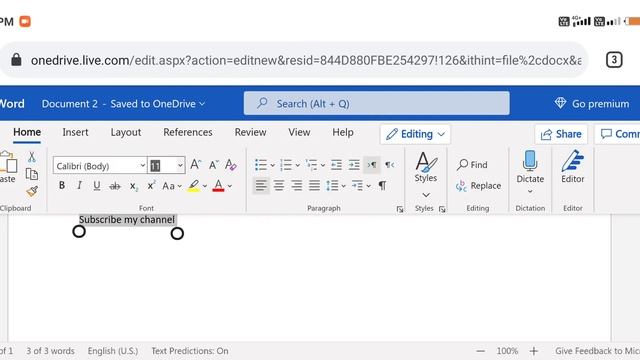This screenshot has height=360, width=640.
Task: Open the Editor proofing pane
Action: click(573, 167)
